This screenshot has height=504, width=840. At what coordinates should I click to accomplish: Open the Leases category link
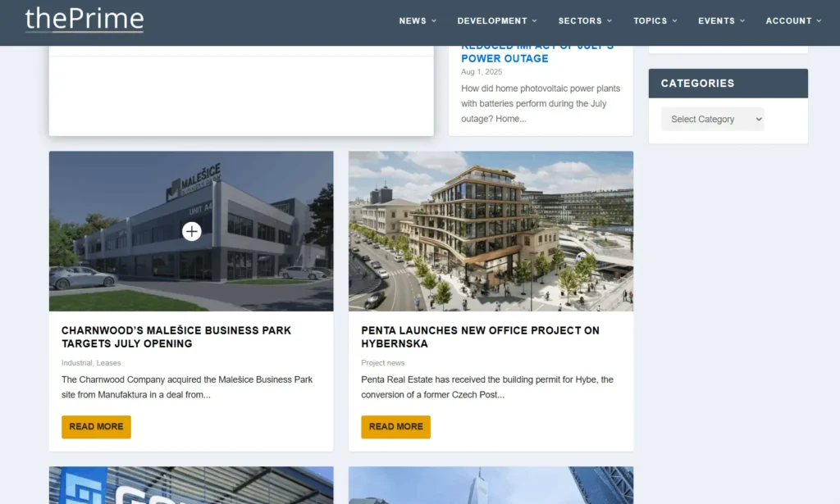click(108, 363)
